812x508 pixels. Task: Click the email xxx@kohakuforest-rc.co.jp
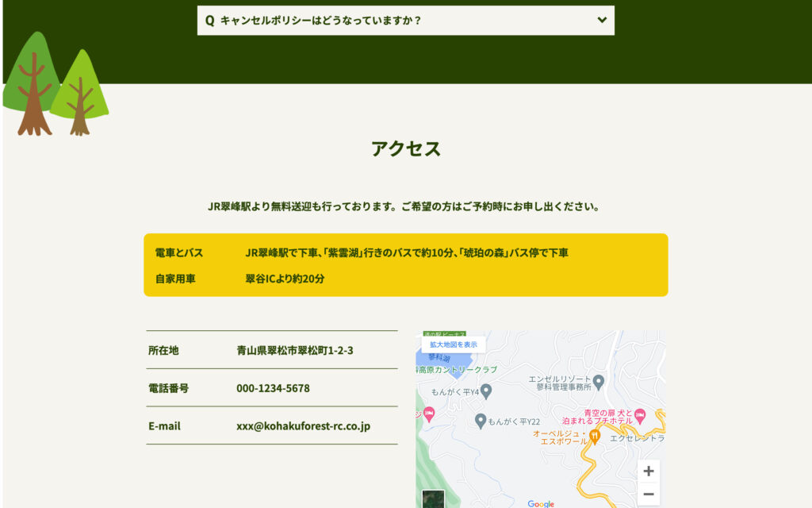point(303,426)
